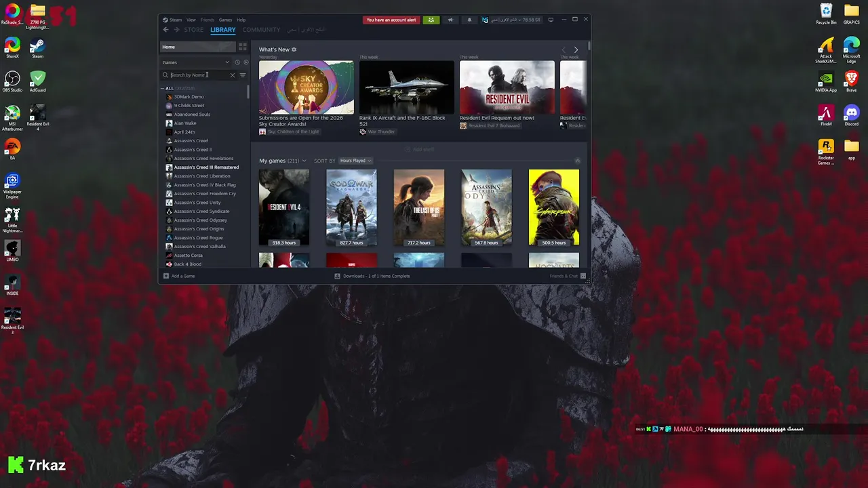Screen dimensions: 868x488
Task: Open Brave browser desktop icon
Action: 852,81
